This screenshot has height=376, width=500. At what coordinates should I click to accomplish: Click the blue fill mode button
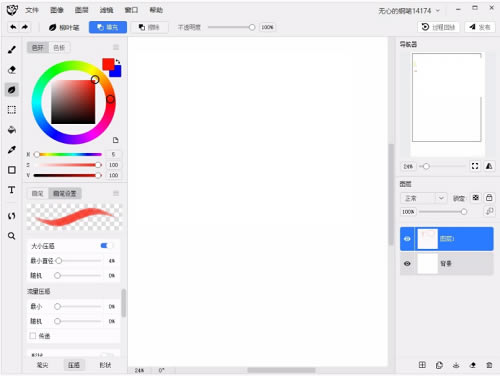pyautogui.click(x=108, y=27)
